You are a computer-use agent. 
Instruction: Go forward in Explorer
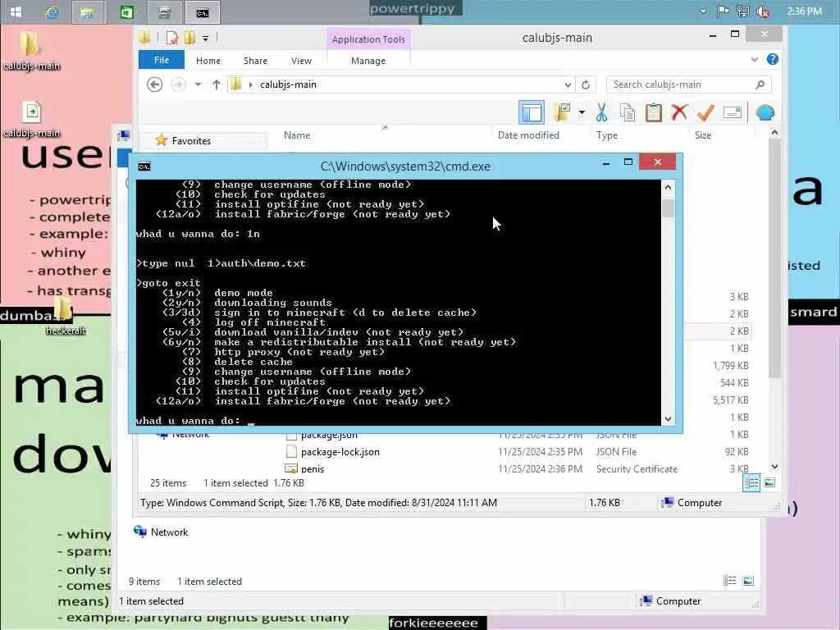(x=178, y=84)
